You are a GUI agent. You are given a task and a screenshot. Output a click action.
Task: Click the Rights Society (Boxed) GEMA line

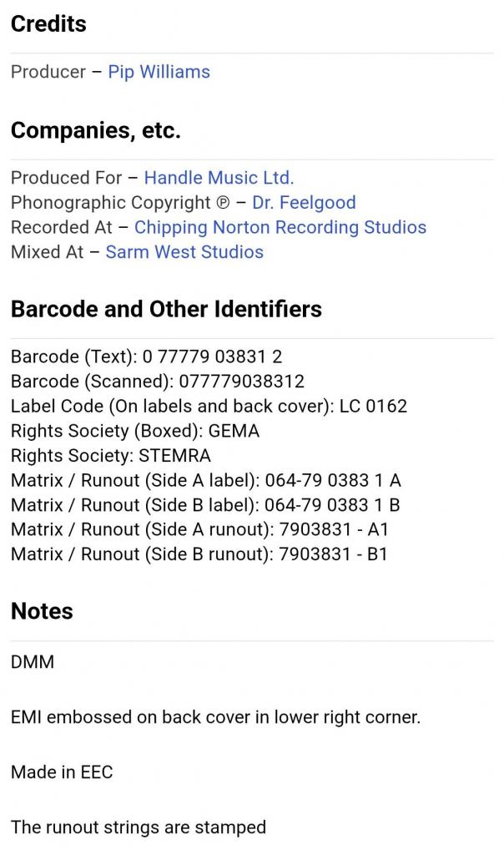pos(135,432)
